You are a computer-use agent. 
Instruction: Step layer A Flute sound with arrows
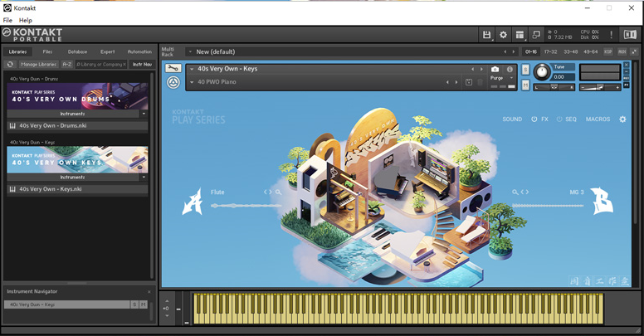(x=268, y=192)
